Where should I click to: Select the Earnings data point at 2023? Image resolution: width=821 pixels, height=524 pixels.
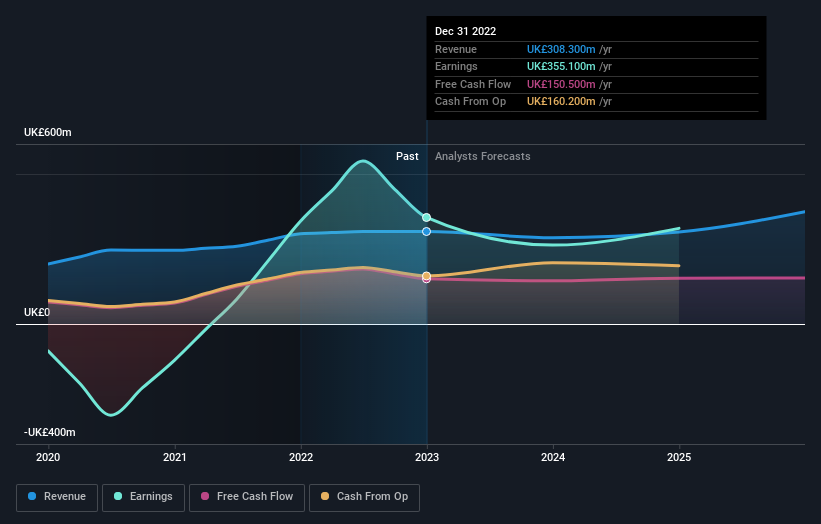pyautogui.click(x=427, y=217)
